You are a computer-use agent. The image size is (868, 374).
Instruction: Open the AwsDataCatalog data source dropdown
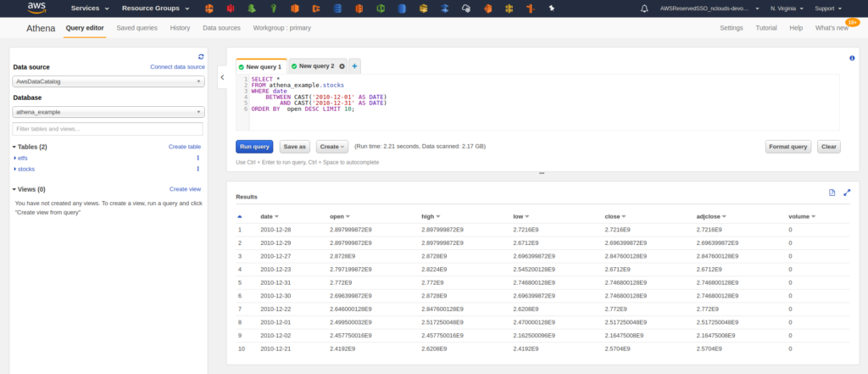pos(108,81)
